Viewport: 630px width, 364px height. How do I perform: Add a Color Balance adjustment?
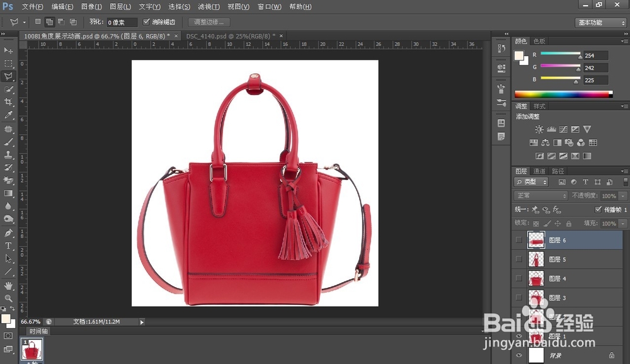(x=545, y=142)
